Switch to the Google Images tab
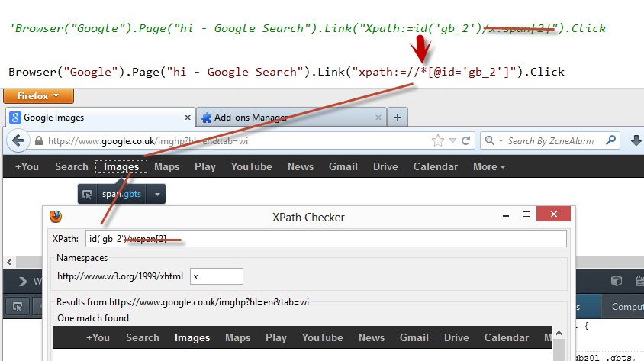The image size is (644, 361). point(101,118)
